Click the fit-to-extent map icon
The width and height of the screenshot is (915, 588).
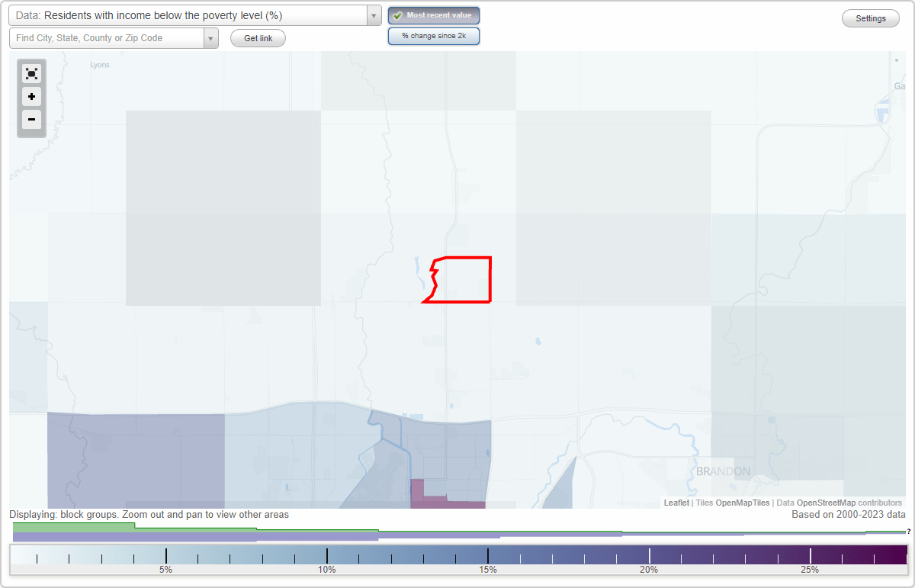tap(31, 73)
